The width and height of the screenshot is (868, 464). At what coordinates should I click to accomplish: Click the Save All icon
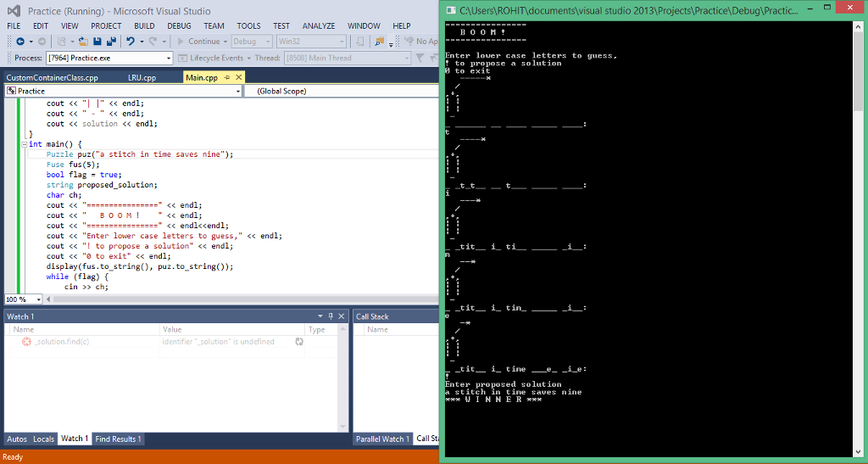point(111,42)
